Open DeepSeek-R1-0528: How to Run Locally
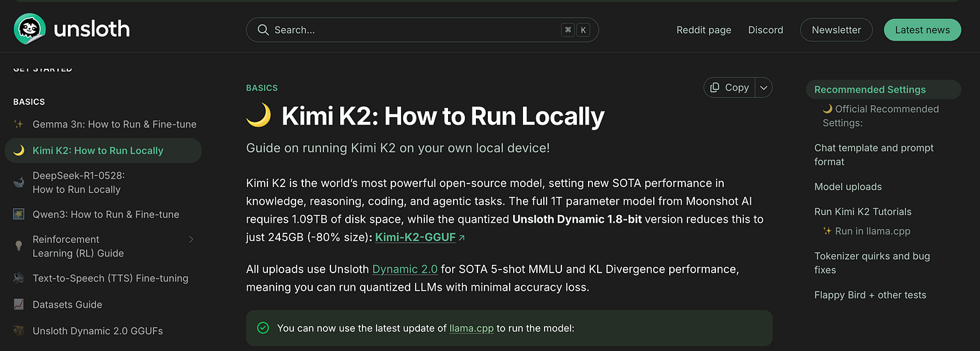Image resolution: width=980 pixels, height=351 pixels. [78, 182]
